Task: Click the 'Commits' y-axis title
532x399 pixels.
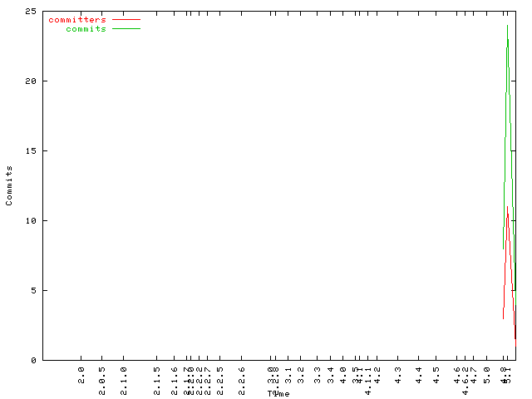Action: click(9, 185)
